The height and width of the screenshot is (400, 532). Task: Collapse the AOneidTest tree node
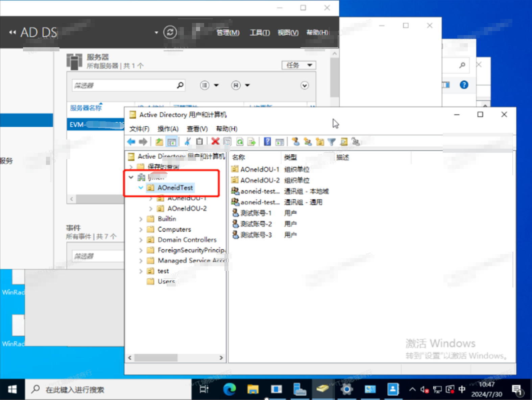point(141,187)
